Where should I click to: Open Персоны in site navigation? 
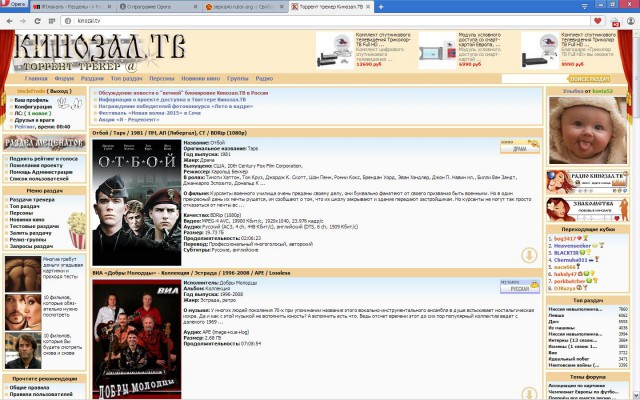(162, 78)
